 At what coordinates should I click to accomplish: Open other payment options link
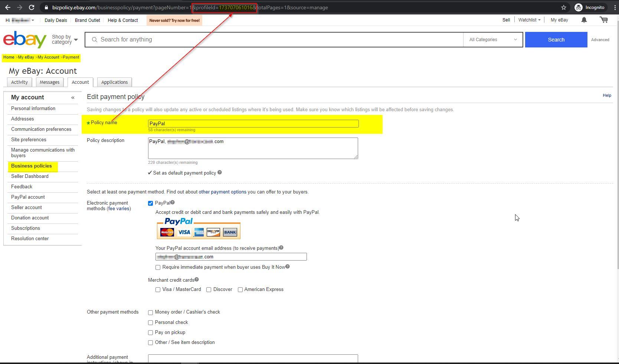coord(222,192)
